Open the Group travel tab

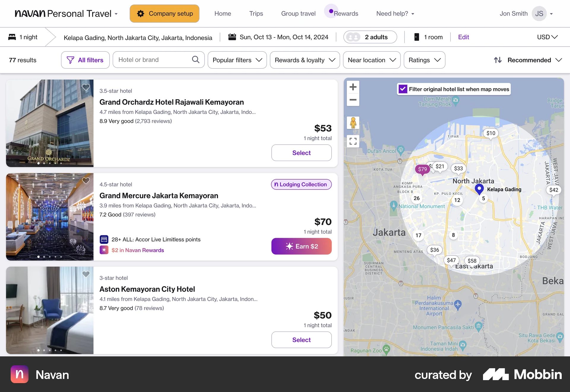298,13
